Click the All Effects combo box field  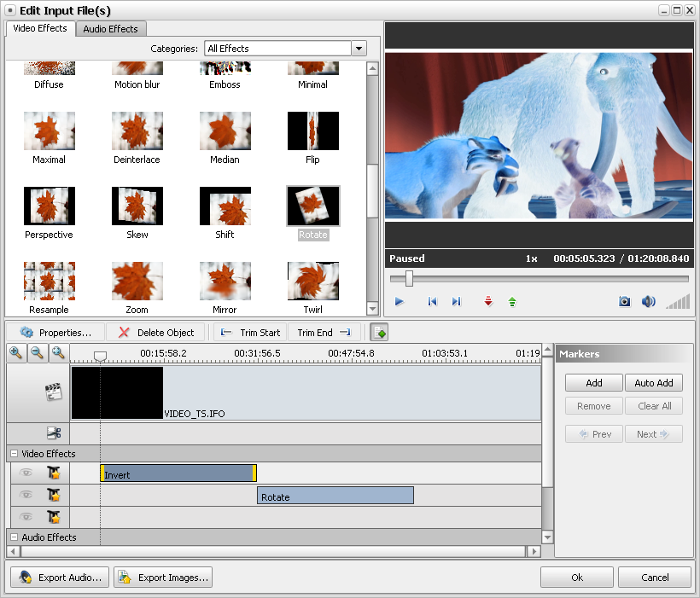click(x=277, y=48)
